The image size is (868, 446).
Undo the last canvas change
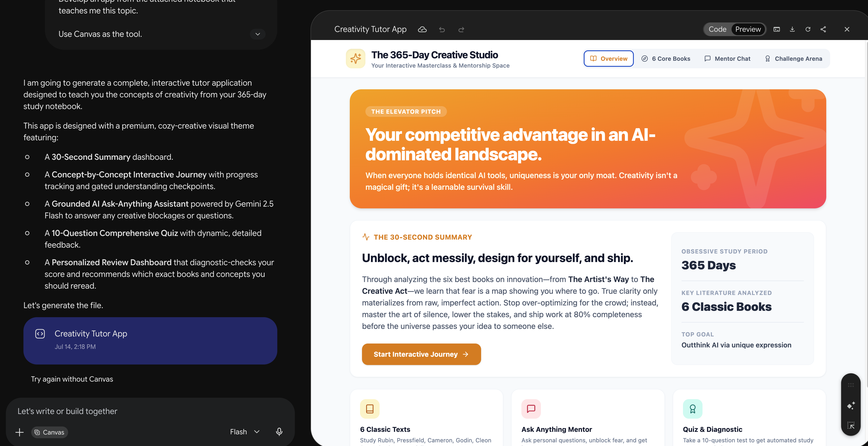click(x=442, y=30)
